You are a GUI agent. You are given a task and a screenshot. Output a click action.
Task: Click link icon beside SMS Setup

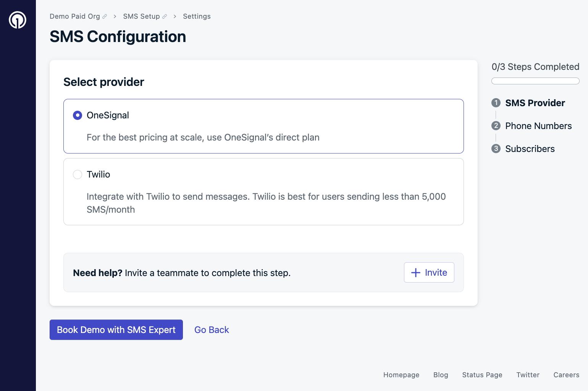165,16
